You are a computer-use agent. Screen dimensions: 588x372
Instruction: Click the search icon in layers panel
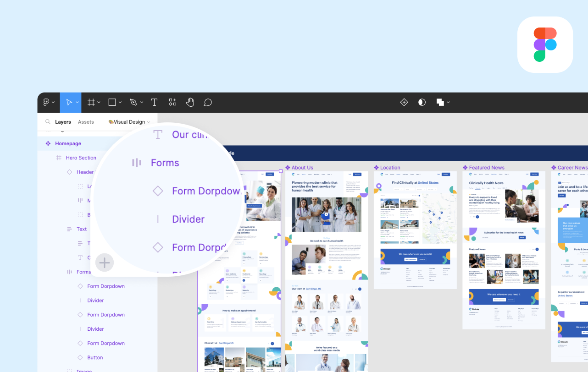point(48,122)
